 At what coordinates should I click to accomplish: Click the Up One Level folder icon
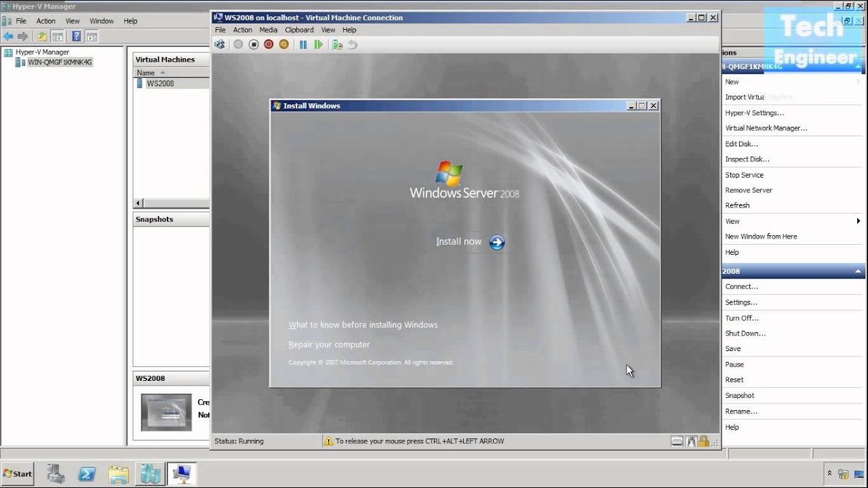(42, 37)
